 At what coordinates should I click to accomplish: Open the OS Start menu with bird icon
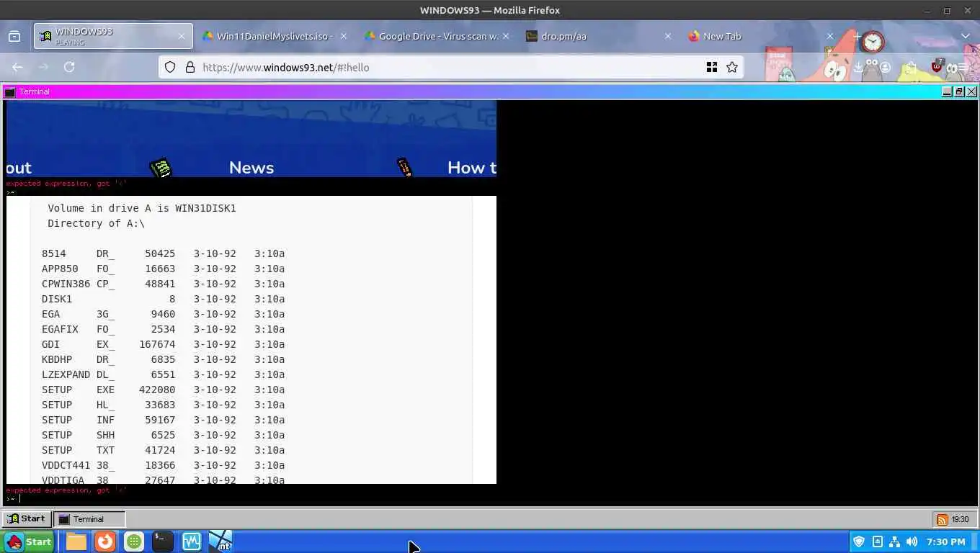coord(29,541)
